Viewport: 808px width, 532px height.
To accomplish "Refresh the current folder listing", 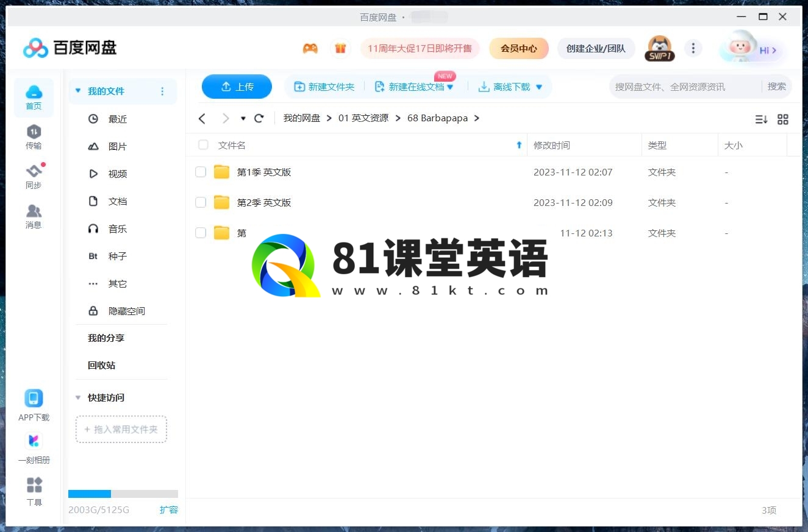I will click(x=259, y=118).
